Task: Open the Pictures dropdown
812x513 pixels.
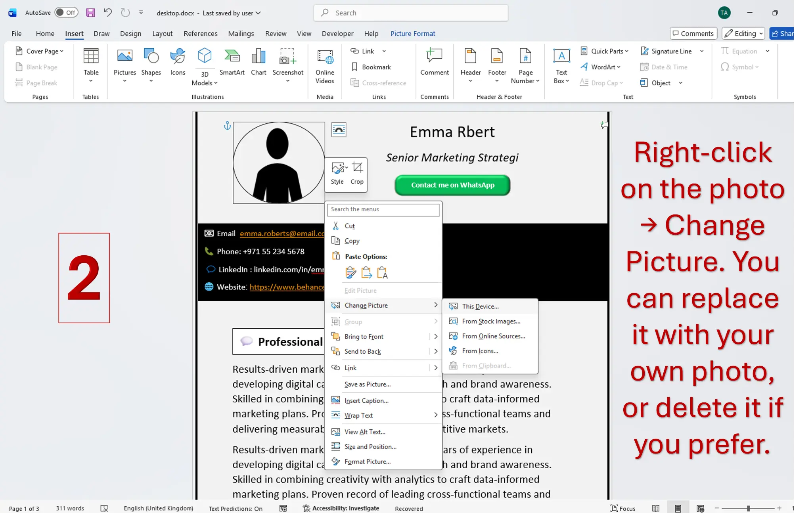Action: click(x=124, y=80)
